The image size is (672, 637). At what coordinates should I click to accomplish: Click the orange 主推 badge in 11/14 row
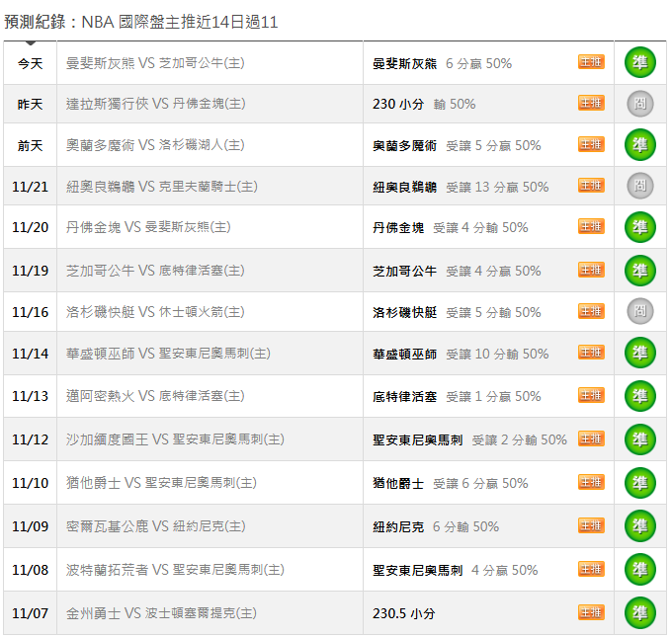591,353
